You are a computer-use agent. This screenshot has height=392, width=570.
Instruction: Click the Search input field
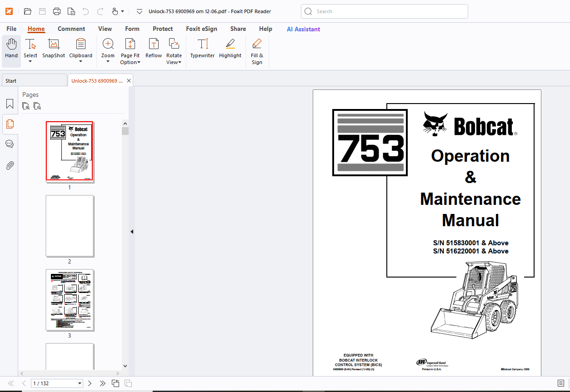[x=385, y=11]
